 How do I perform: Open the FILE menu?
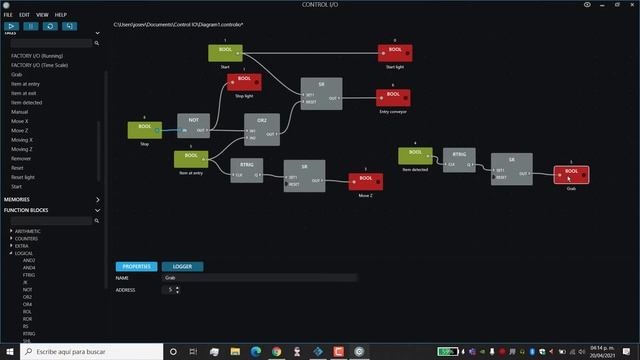pos(8,15)
